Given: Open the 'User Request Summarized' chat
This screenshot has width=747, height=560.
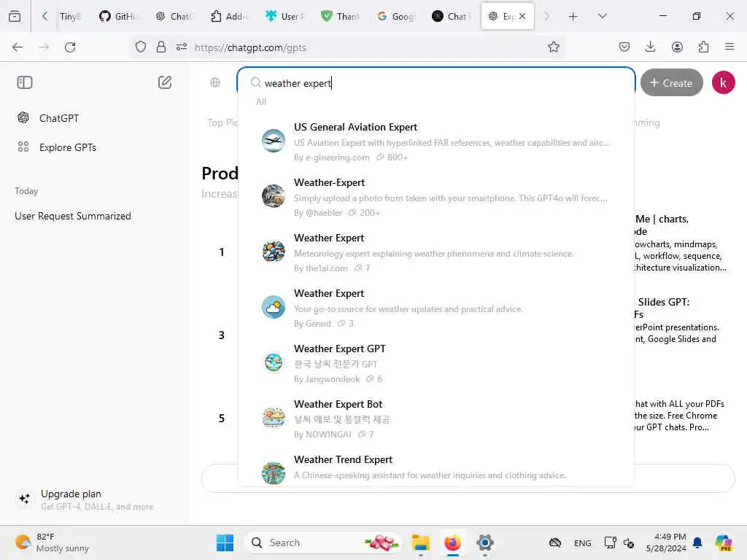Looking at the screenshot, I should tap(73, 216).
